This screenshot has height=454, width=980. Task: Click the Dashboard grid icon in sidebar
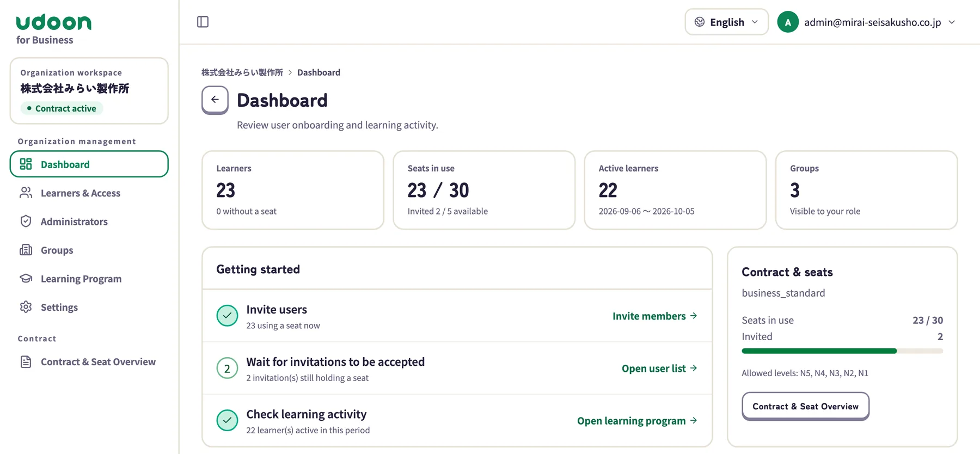click(26, 164)
